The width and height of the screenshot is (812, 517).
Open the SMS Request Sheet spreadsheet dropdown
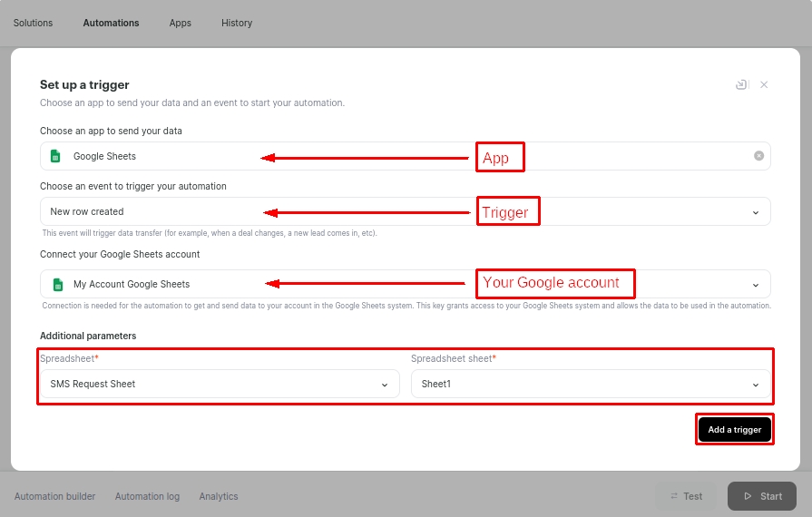click(x=220, y=384)
